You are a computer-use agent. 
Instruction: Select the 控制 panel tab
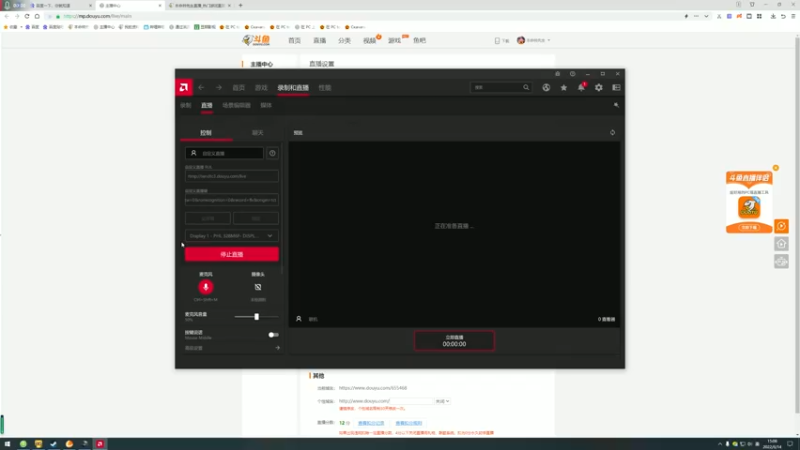tap(206, 133)
